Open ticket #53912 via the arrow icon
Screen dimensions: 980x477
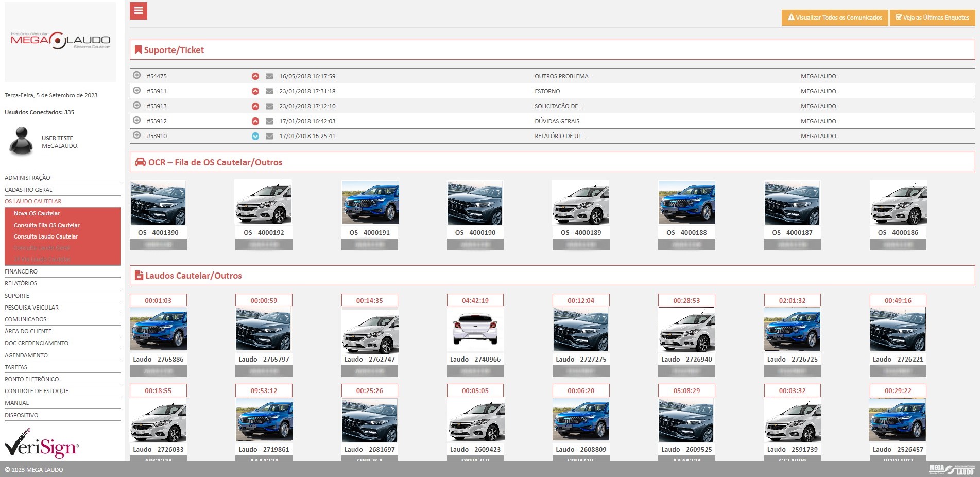(137, 121)
